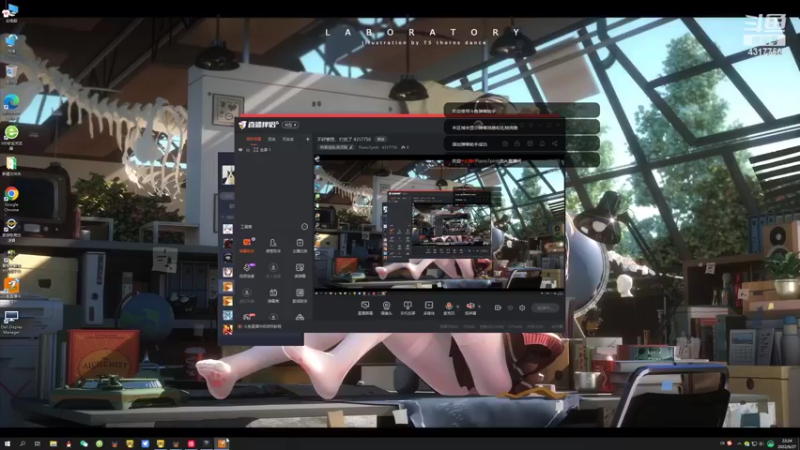800x450 pixels.
Task: Select large avatar thumbnail in window behind
Action: 228,174
